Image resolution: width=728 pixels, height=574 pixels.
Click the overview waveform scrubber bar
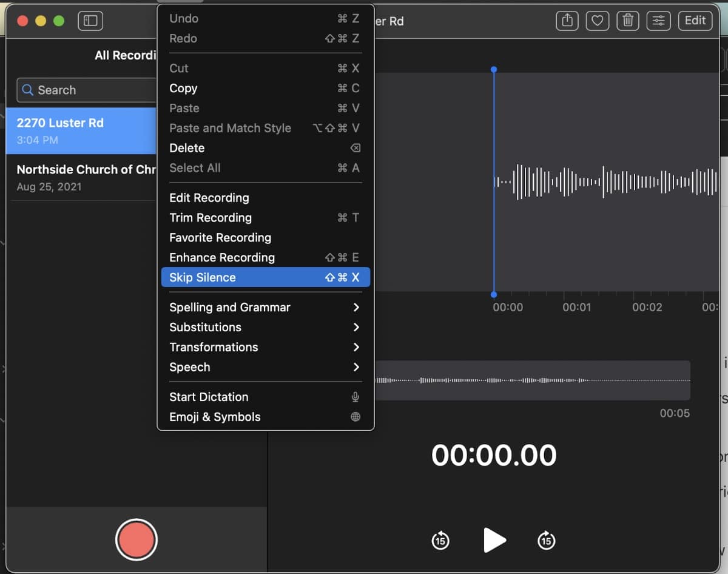[x=533, y=380]
